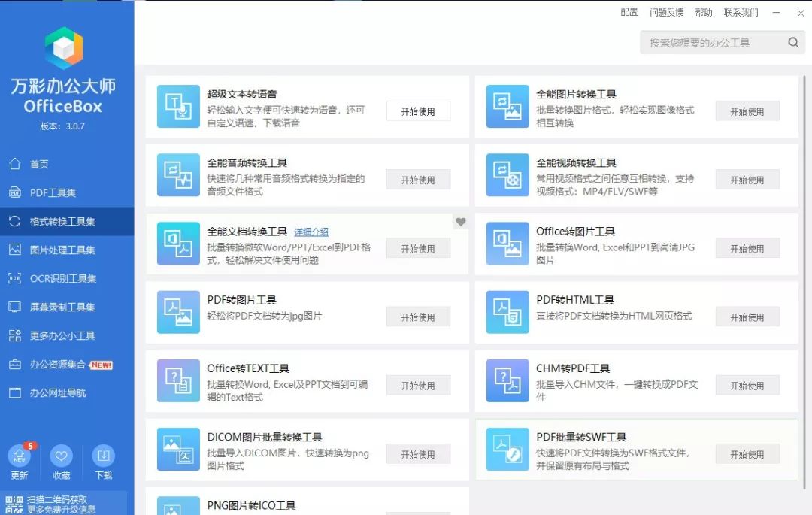The width and height of the screenshot is (812, 515).
Task: Click 开始使用 for 全能文档转换工具
Action: [x=419, y=248]
